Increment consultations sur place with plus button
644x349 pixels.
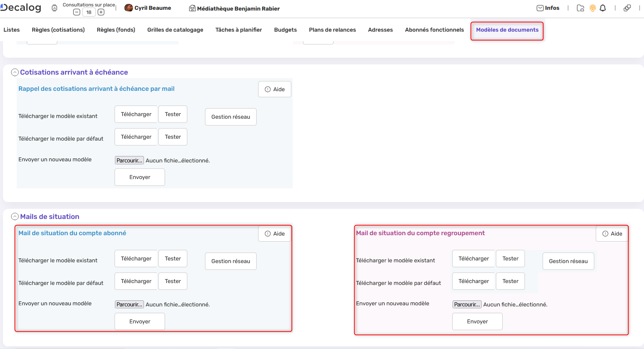101,12
